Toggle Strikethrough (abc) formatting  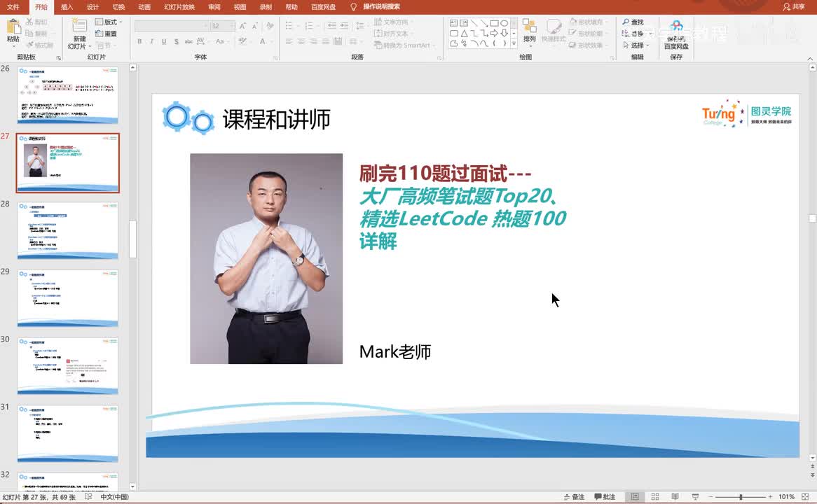click(x=188, y=41)
